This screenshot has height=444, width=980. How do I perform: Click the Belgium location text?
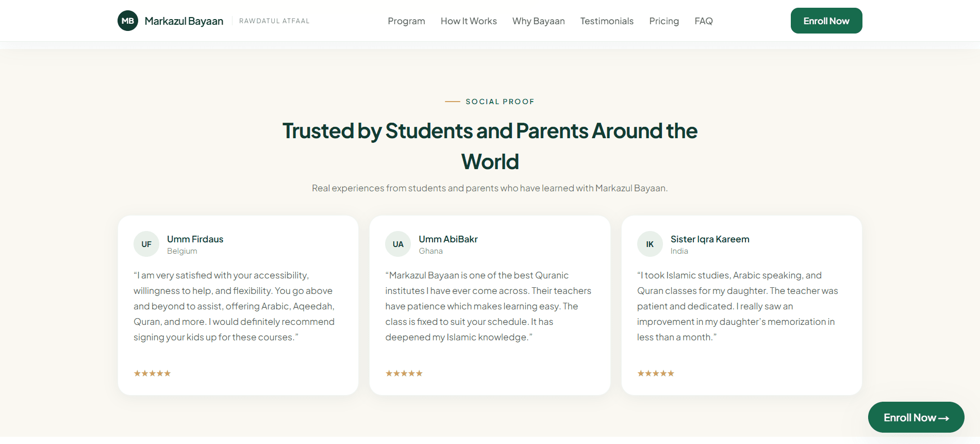coord(182,251)
